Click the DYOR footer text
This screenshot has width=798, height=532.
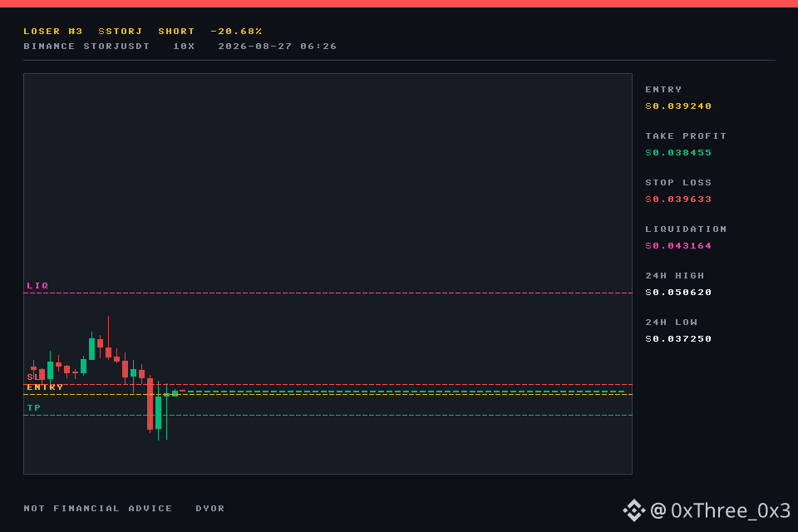point(210,509)
